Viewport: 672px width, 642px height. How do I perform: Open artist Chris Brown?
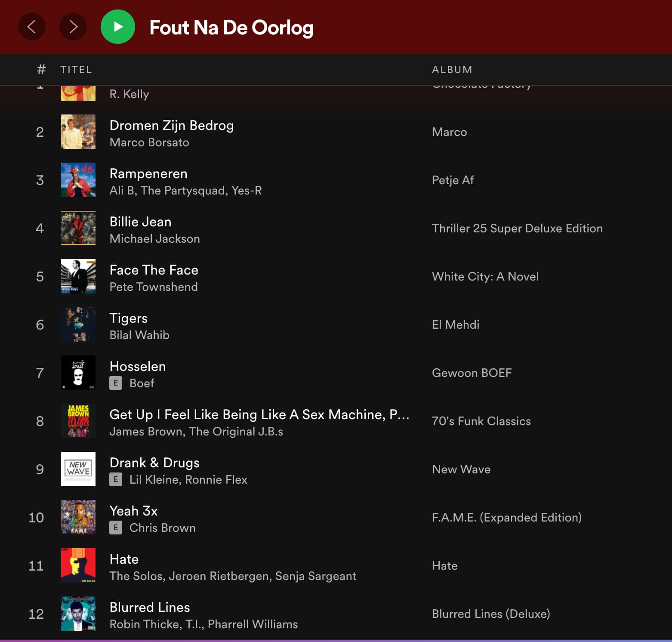pos(163,528)
